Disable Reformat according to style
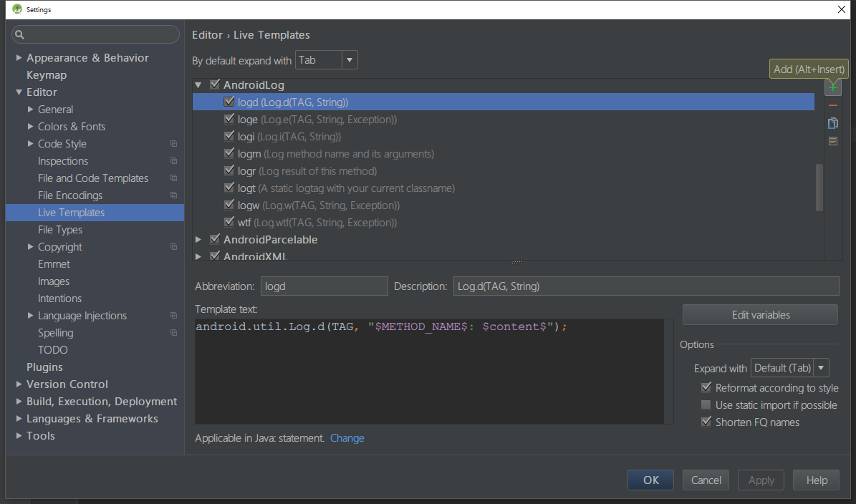Screen dimensions: 856x504 click(x=706, y=387)
